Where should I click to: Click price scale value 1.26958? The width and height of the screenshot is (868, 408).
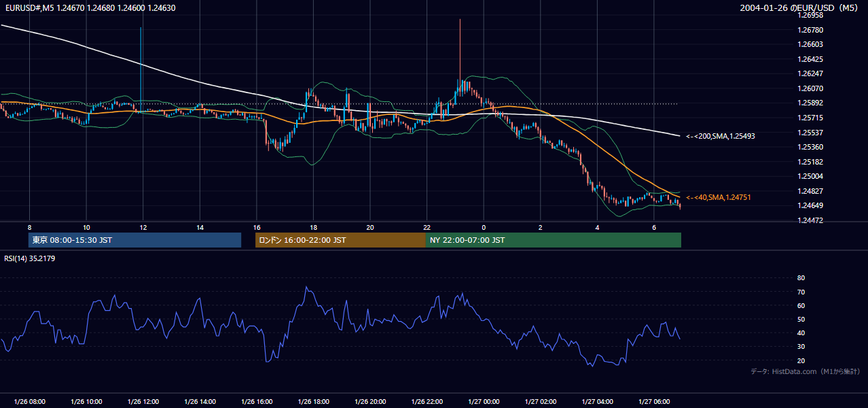pos(811,15)
